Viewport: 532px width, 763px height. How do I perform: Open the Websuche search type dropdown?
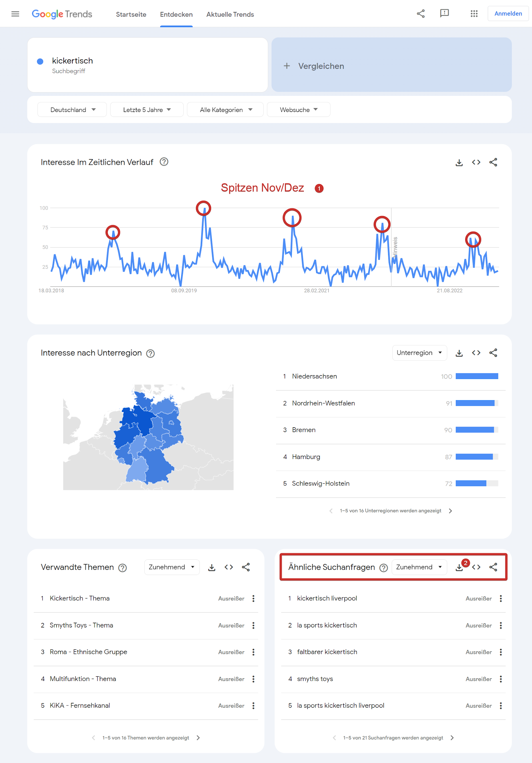pos(299,110)
